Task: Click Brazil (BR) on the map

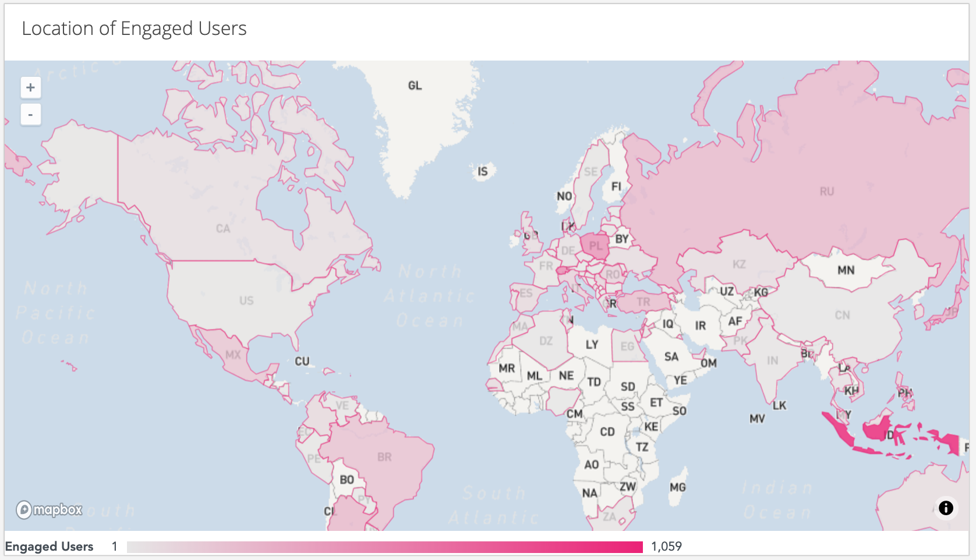Action: click(x=384, y=457)
